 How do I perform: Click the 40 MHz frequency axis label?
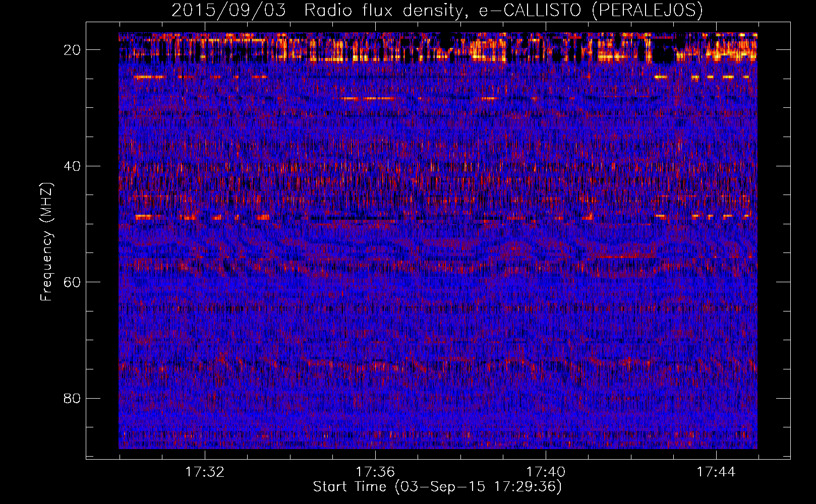pyautogui.click(x=73, y=166)
